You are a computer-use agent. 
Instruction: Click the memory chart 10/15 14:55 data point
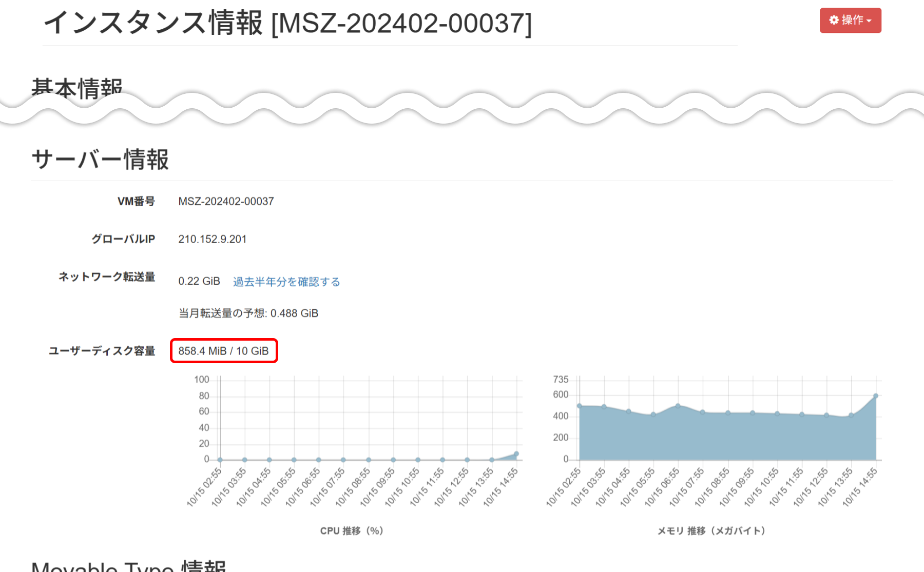click(876, 396)
